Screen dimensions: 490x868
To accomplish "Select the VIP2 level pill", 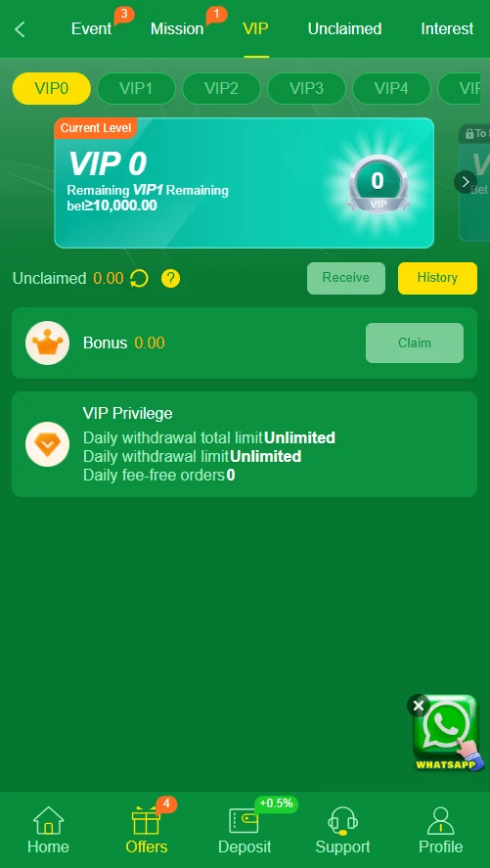I will pyautogui.click(x=221, y=89).
